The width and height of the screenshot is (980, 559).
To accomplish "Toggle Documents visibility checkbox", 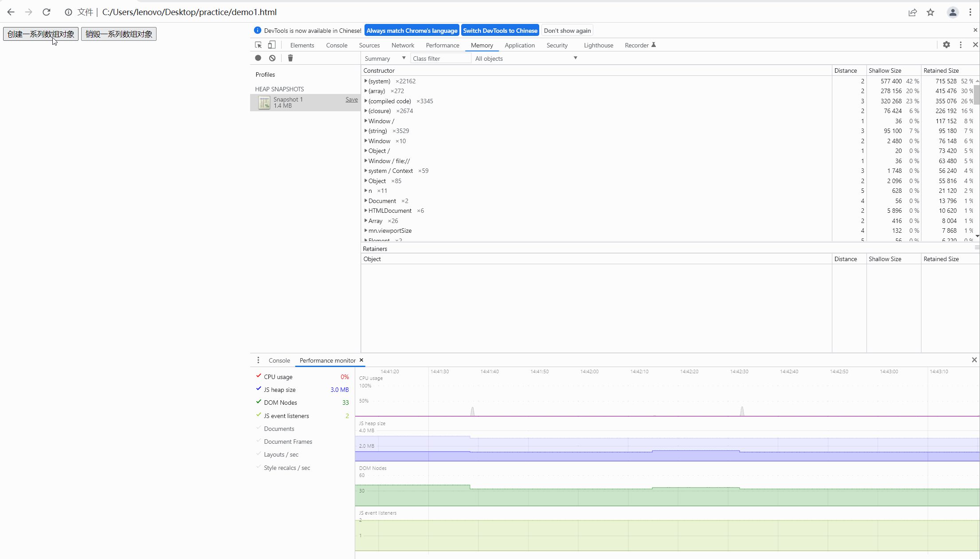I will [x=259, y=429].
